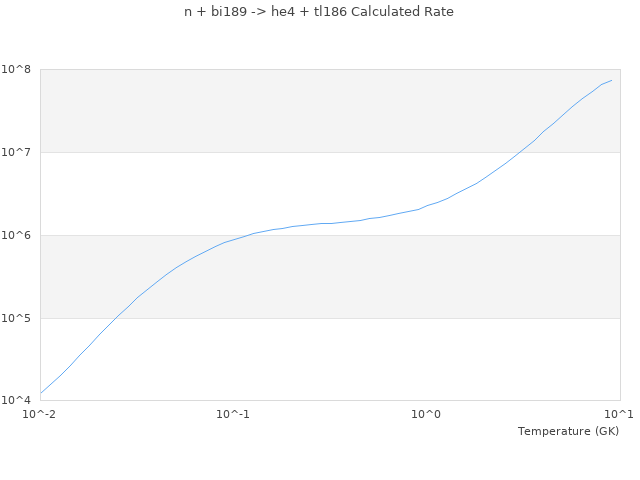Click the 10^-2 x-axis tick label

click(x=40, y=414)
